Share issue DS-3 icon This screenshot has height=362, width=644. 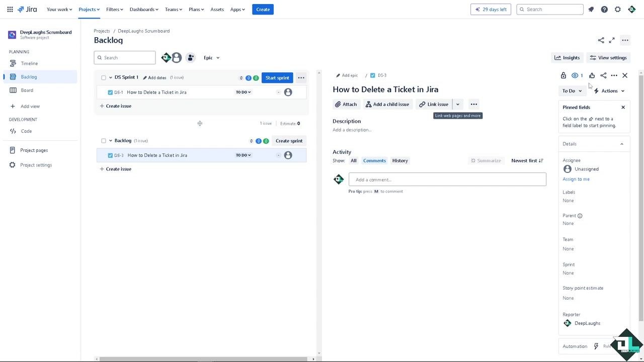pos(603,75)
